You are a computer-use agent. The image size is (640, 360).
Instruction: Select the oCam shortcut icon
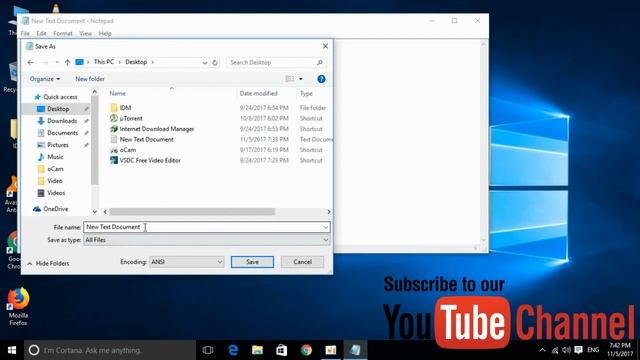[114, 150]
